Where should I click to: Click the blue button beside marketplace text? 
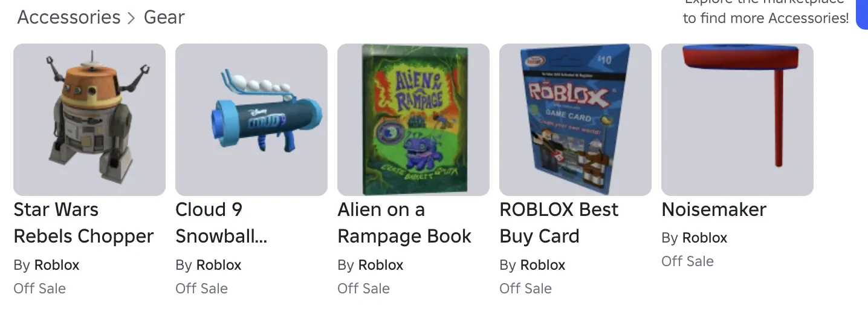pyautogui.click(x=863, y=15)
